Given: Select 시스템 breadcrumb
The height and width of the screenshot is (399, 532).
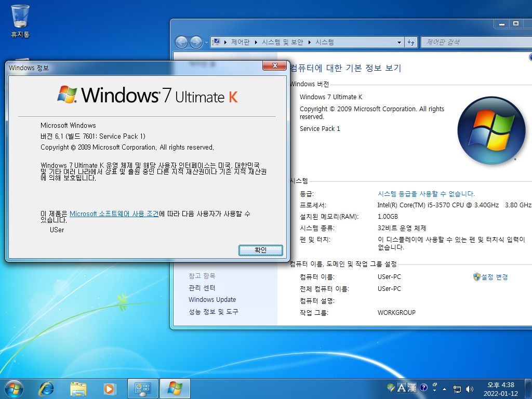Looking at the screenshot, I should click(x=325, y=42).
